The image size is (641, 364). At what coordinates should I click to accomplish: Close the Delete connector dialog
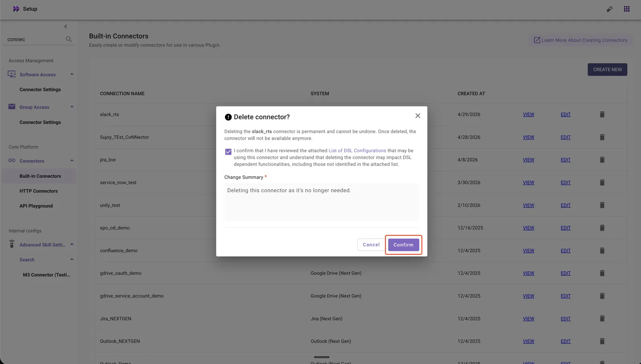pos(417,116)
